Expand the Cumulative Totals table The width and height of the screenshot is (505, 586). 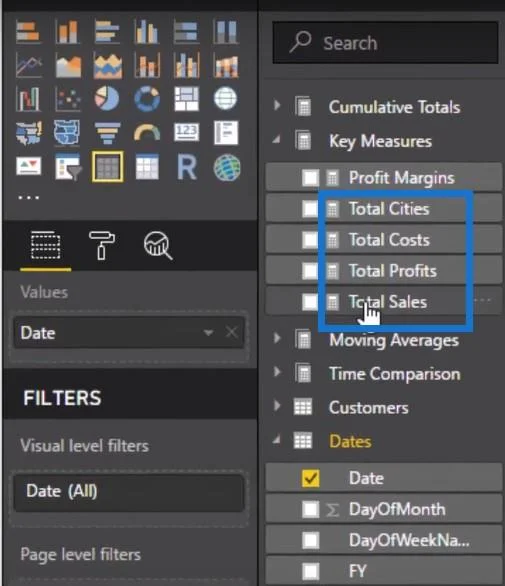pyautogui.click(x=277, y=105)
